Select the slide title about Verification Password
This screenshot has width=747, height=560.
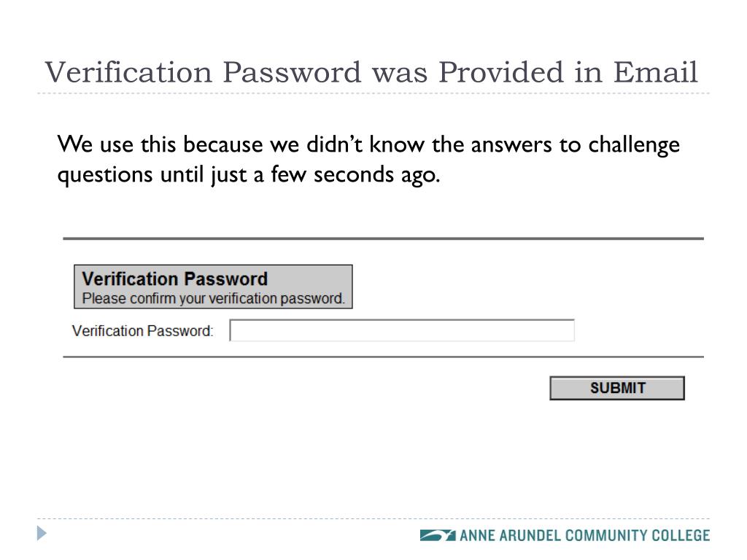[371, 72]
